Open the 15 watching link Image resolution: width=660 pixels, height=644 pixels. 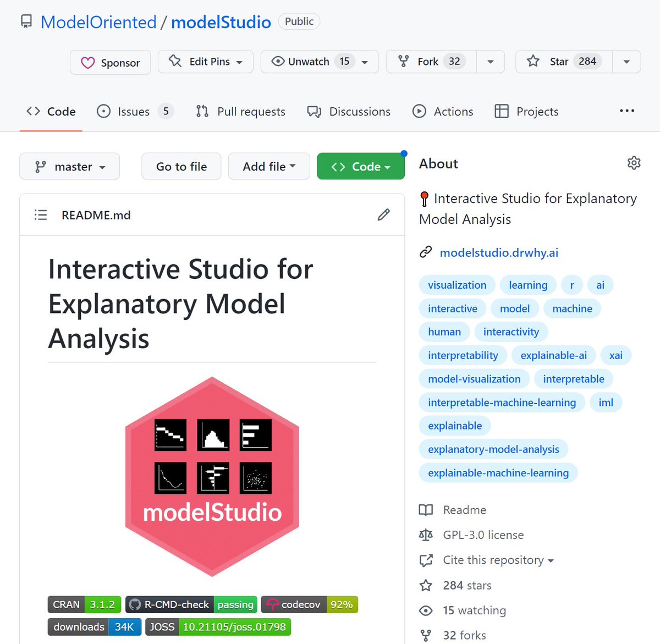474,610
